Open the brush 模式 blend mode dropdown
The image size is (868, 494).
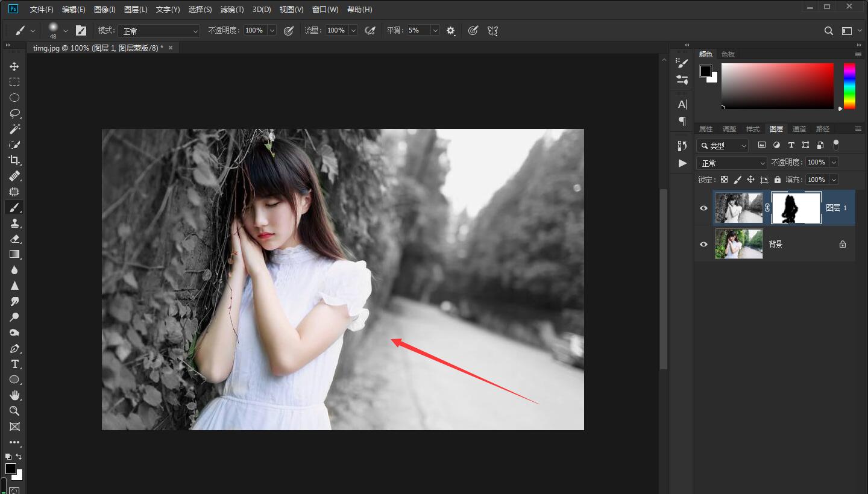point(159,31)
